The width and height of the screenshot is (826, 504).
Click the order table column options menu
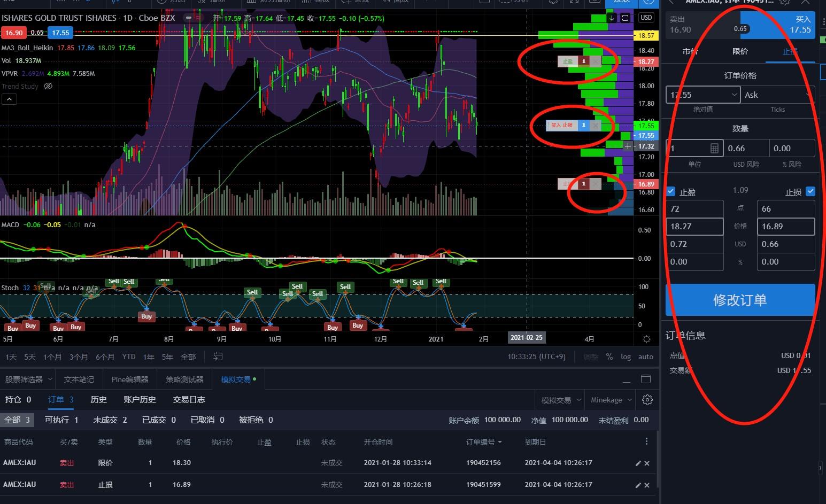pos(646,441)
